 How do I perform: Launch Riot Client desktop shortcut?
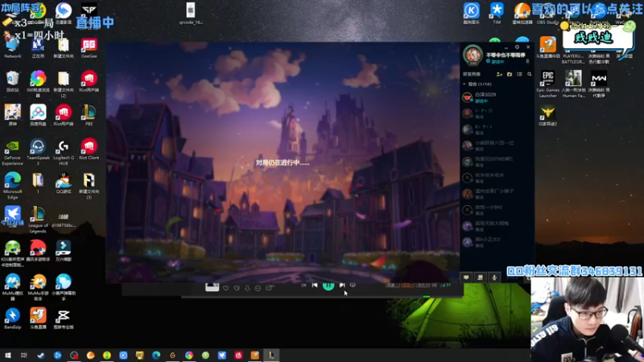(89, 149)
